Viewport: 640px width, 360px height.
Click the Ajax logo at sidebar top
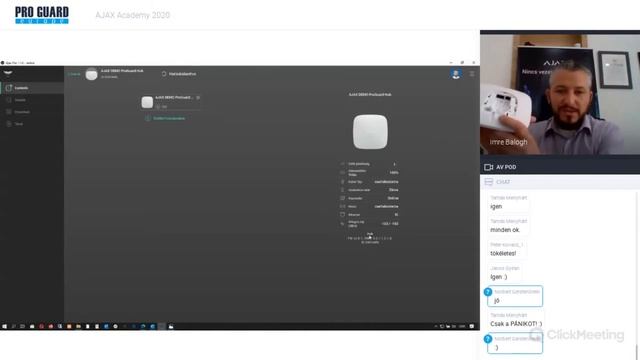[x=8, y=73]
